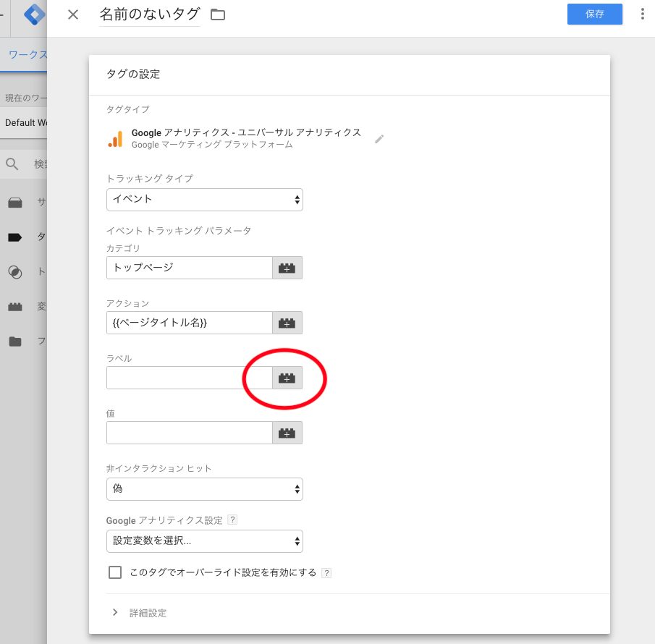Open the 非インタラクション ヒット dropdown
Screen dimensions: 655x644
pyautogui.click(x=205, y=489)
